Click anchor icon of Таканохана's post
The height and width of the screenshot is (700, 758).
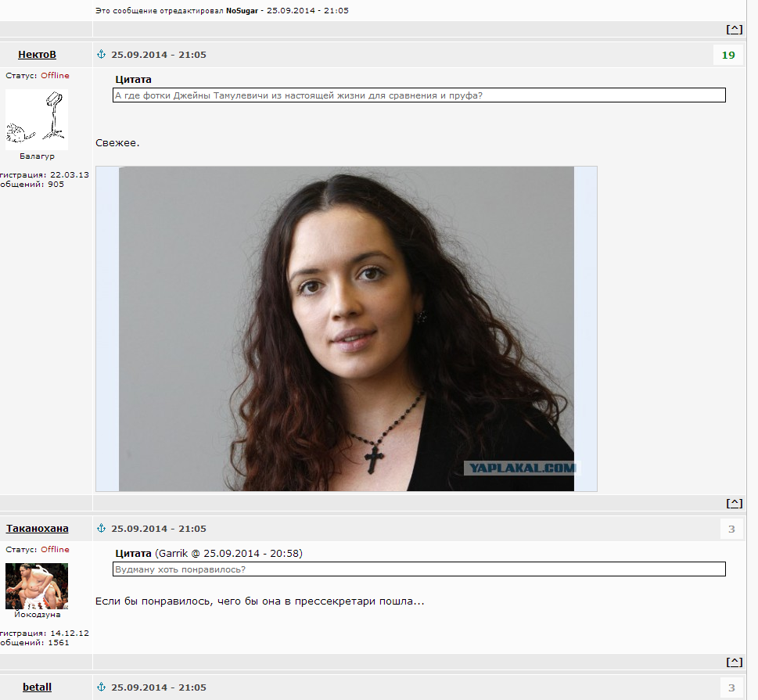(101, 529)
